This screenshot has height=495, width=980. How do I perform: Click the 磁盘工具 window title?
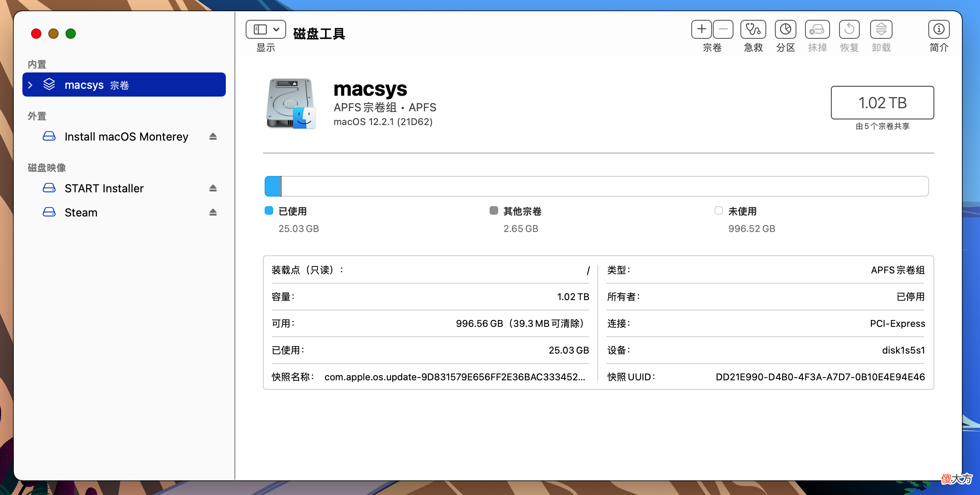(319, 34)
